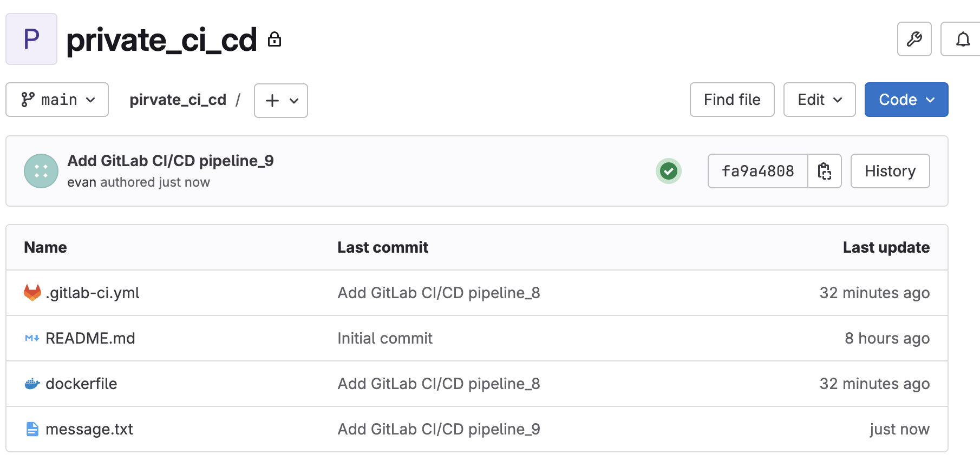Copy commit SHA with clipboard icon
Viewport: 980px width, 461px height.
coord(824,171)
